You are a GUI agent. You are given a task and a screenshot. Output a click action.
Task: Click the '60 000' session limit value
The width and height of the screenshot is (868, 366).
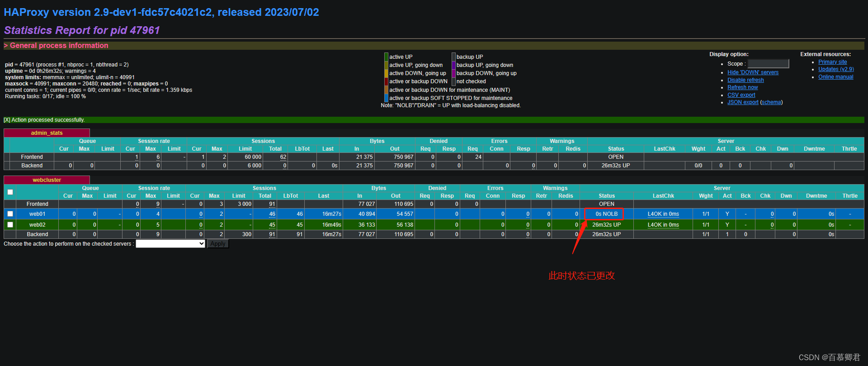tap(253, 157)
